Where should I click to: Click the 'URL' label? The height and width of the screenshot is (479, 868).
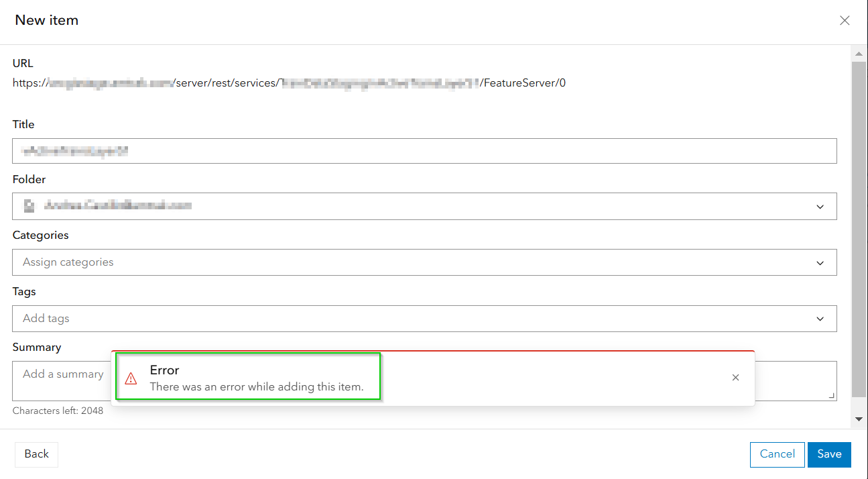(23, 64)
